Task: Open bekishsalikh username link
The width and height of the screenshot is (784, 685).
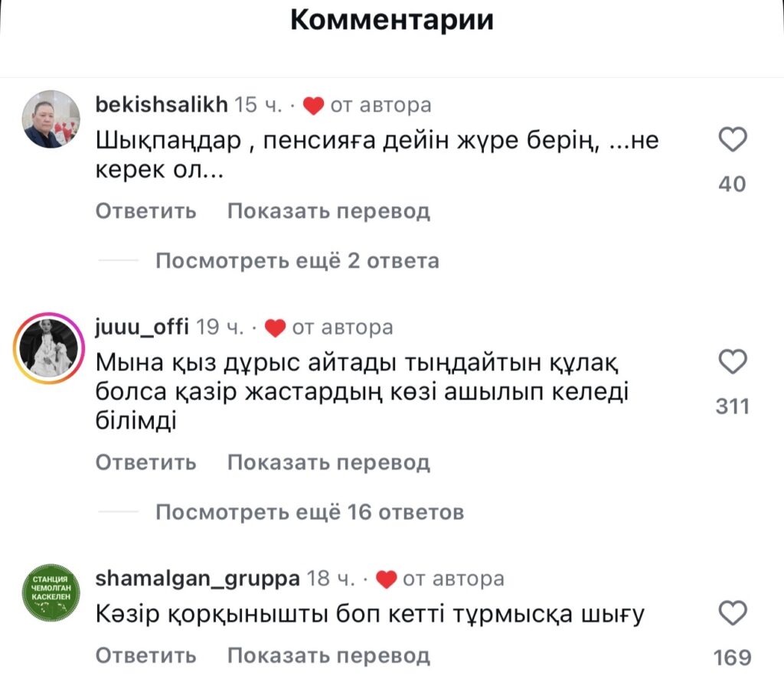Action: (162, 105)
